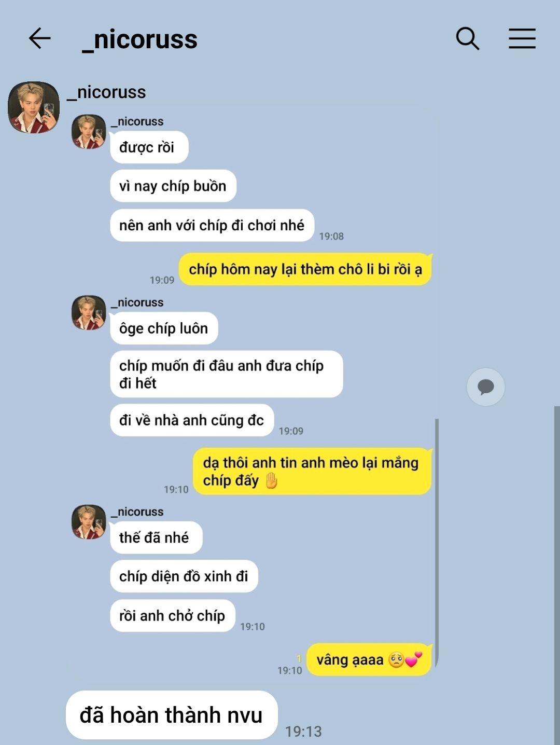Tap yellow bubble "dạ thôi anh tin anh mèo"

coord(312,471)
